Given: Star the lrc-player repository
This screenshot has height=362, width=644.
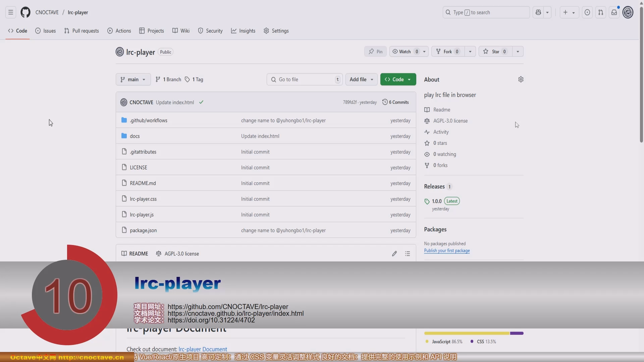Looking at the screenshot, I should pyautogui.click(x=495, y=52).
